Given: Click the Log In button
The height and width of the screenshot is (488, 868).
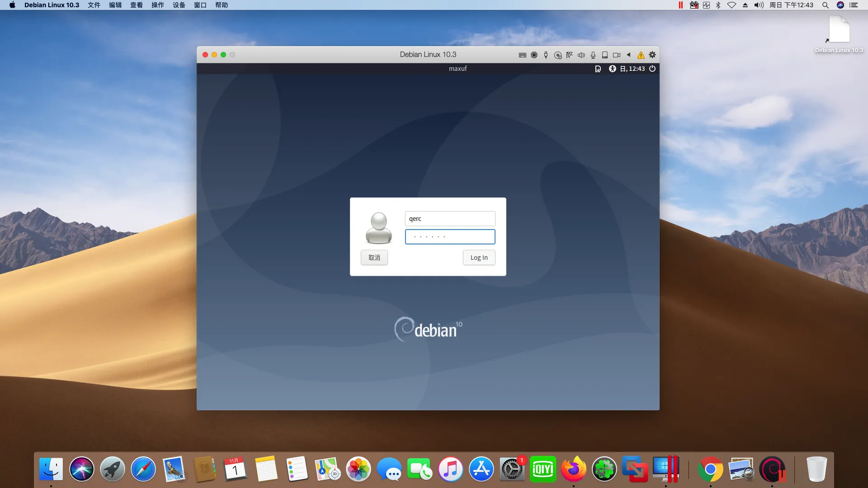Looking at the screenshot, I should click(x=479, y=258).
